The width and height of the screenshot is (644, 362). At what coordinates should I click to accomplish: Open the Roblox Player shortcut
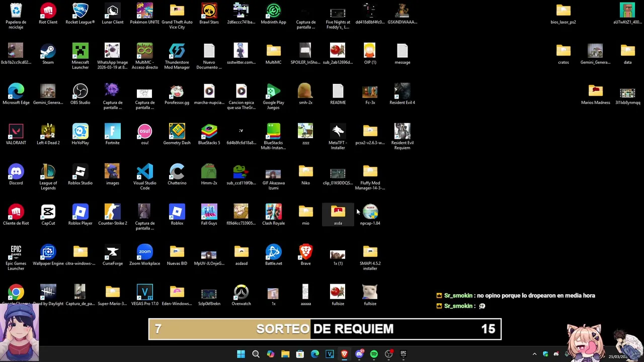(x=80, y=212)
